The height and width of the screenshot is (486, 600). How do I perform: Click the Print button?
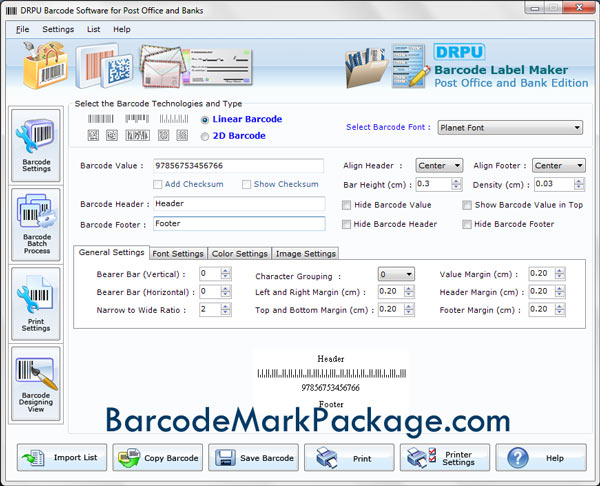[x=349, y=457]
